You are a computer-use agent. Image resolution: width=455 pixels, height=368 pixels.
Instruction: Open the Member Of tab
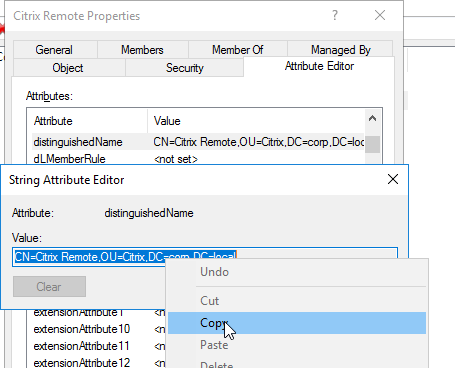click(x=238, y=50)
